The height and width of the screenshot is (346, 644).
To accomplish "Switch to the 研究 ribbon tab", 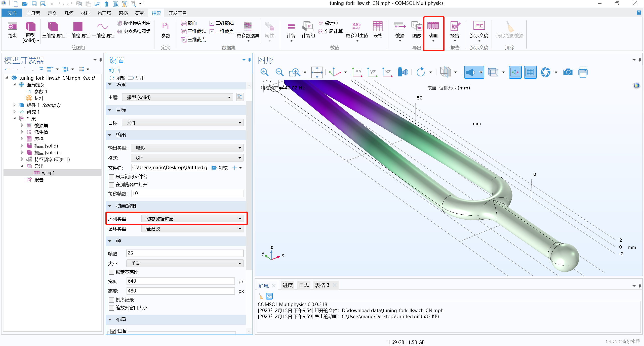I will [x=140, y=13].
